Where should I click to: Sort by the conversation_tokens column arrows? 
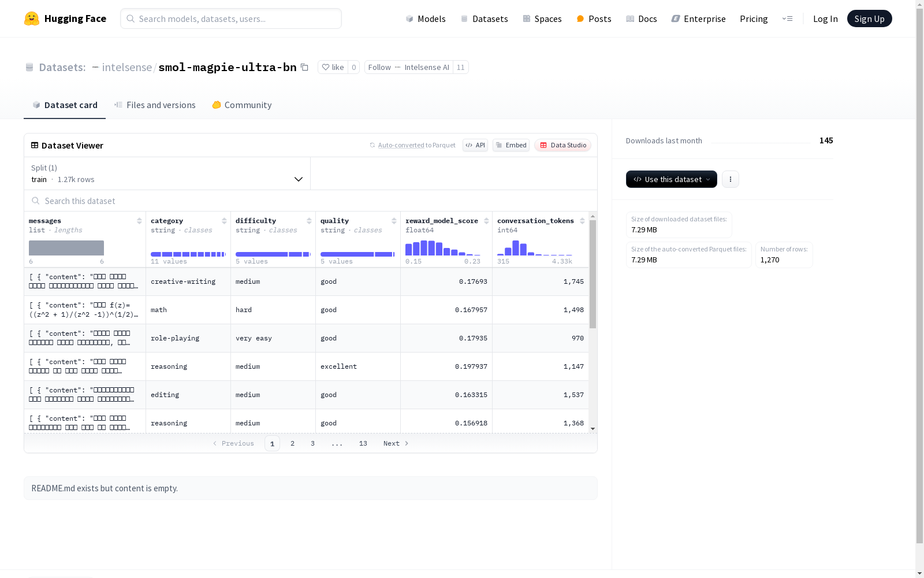pos(582,221)
